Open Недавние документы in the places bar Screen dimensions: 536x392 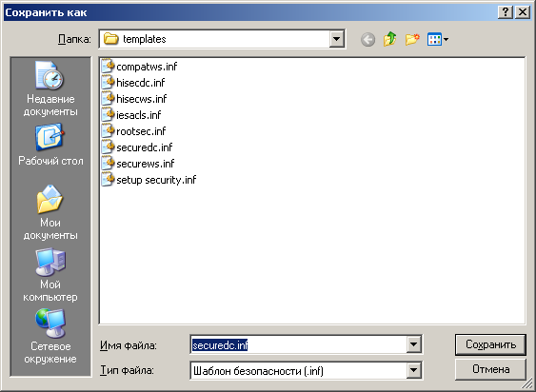click(x=50, y=88)
